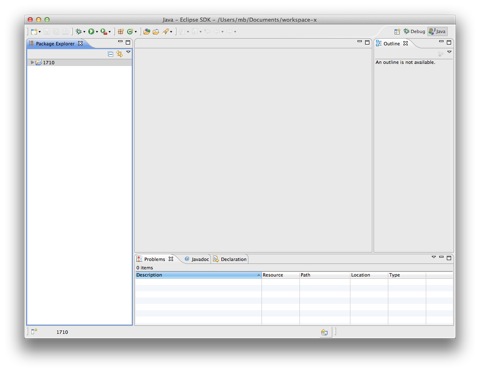The width and height of the screenshot is (480, 372).
Task: Run the program with green play icon
Action: (x=91, y=31)
